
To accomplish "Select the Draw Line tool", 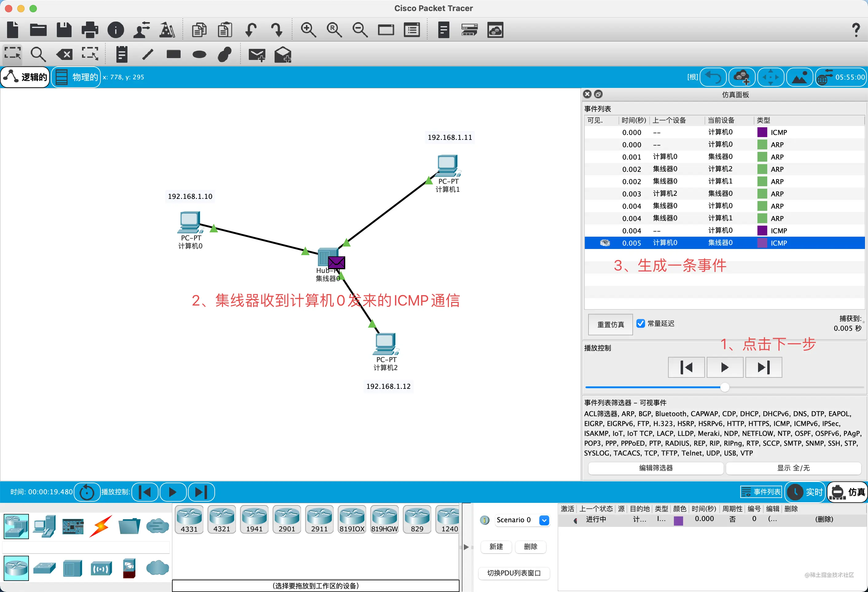I will pos(148,55).
